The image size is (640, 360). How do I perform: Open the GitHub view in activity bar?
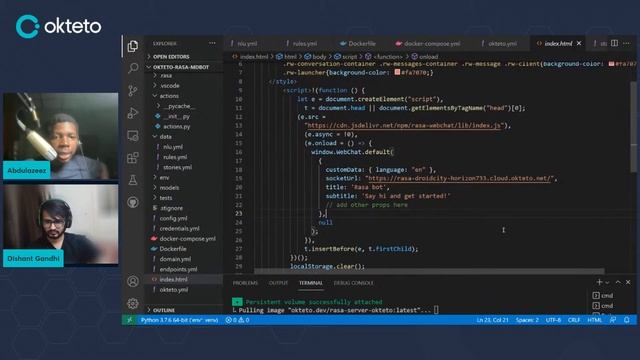133,202
